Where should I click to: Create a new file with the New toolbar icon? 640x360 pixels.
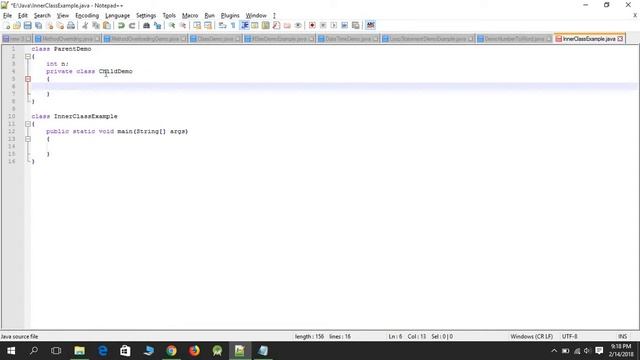(x=7, y=25)
